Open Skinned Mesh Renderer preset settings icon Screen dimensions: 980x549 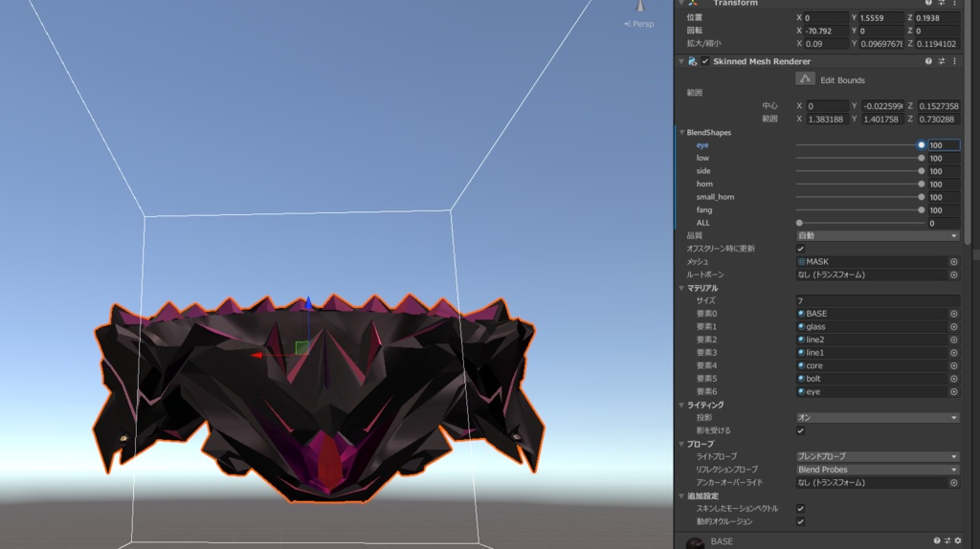(942, 61)
